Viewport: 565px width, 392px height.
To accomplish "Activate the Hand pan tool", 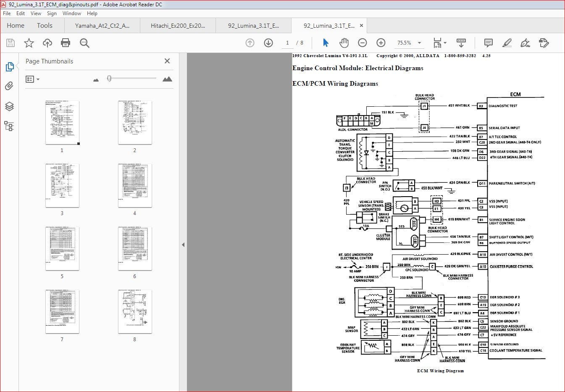I will pos(344,43).
